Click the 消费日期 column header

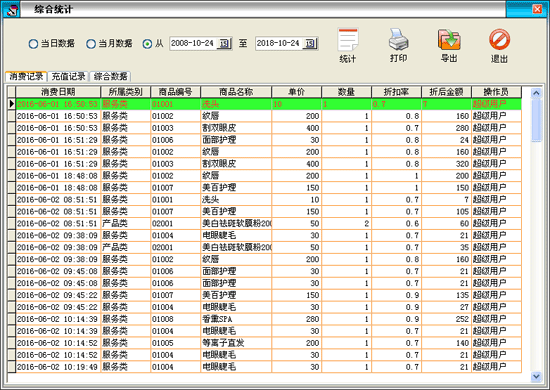click(58, 92)
